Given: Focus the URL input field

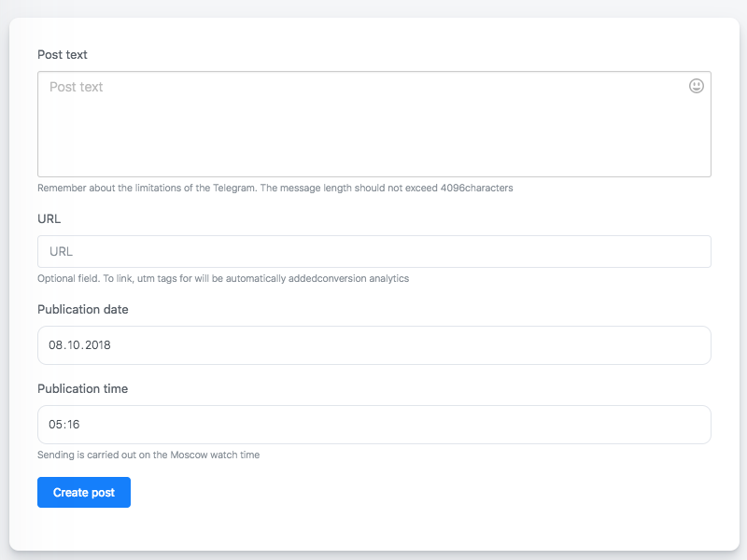Looking at the screenshot, I should pos(373,251).
